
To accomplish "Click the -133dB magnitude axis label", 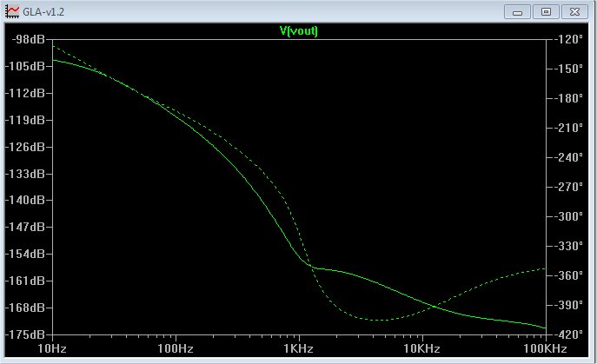I will pyautogui.click(x=24, y=174).
